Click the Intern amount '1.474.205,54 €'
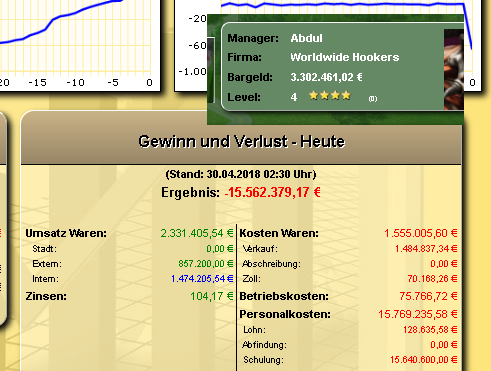 point(202,279)
